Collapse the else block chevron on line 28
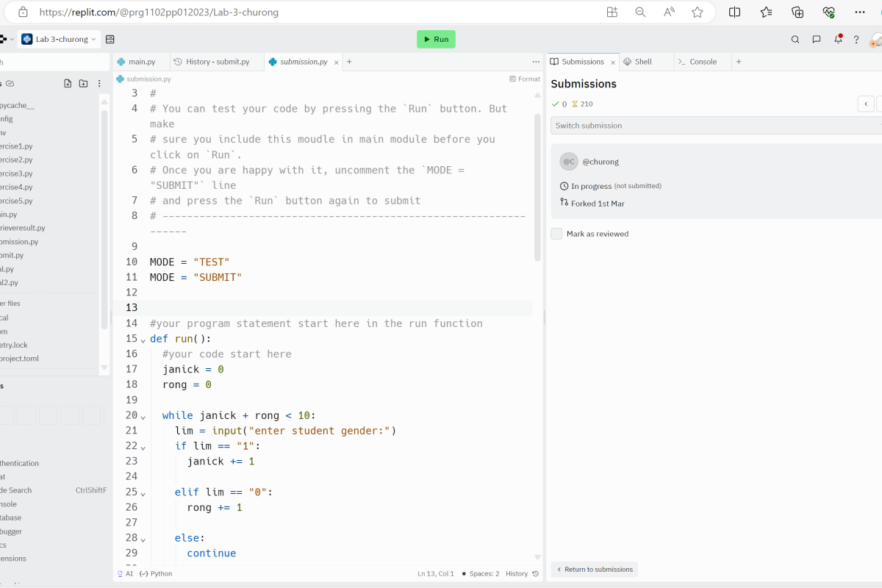This screenshot has height=588, width=882. pos(143,539)
